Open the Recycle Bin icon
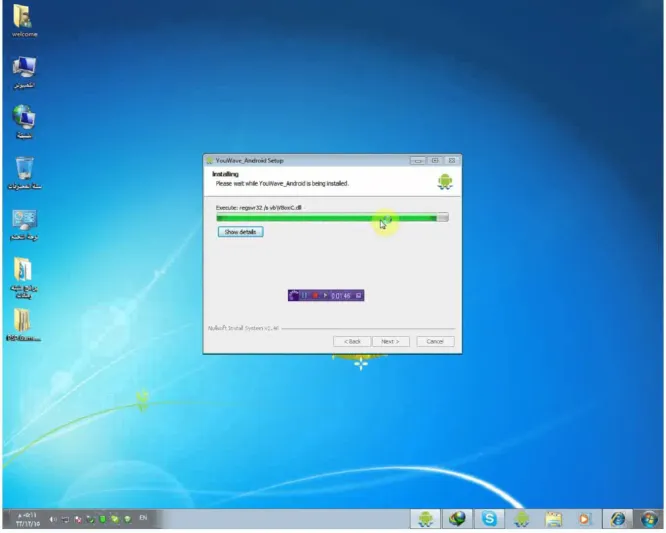Screen dimensions: 666x533 point(24,168)
